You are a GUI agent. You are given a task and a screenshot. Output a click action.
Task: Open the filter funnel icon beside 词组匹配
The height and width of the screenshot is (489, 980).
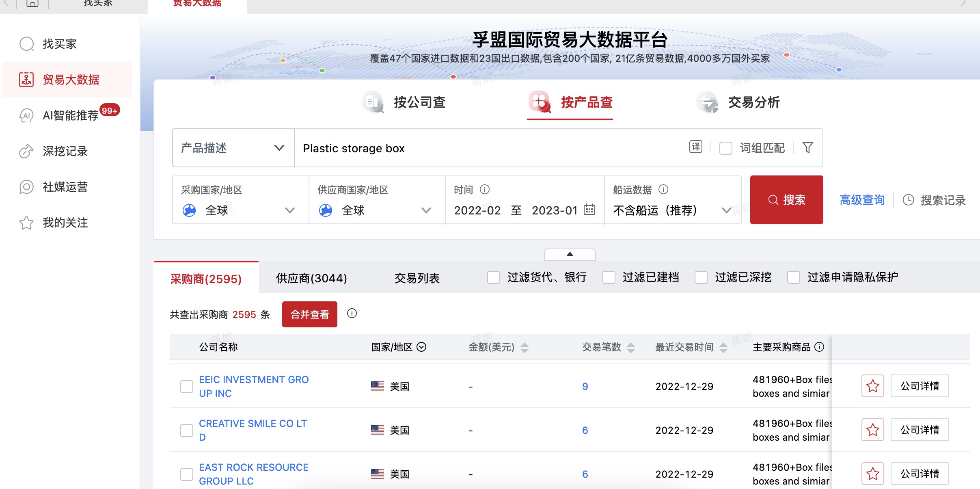pos(808,148)
